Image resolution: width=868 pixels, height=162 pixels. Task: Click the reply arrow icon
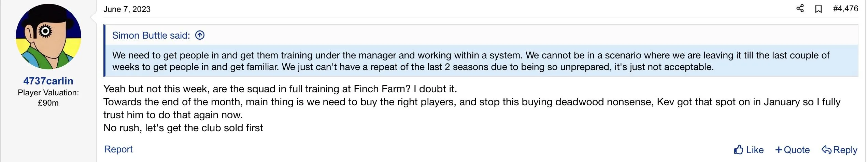826,150
